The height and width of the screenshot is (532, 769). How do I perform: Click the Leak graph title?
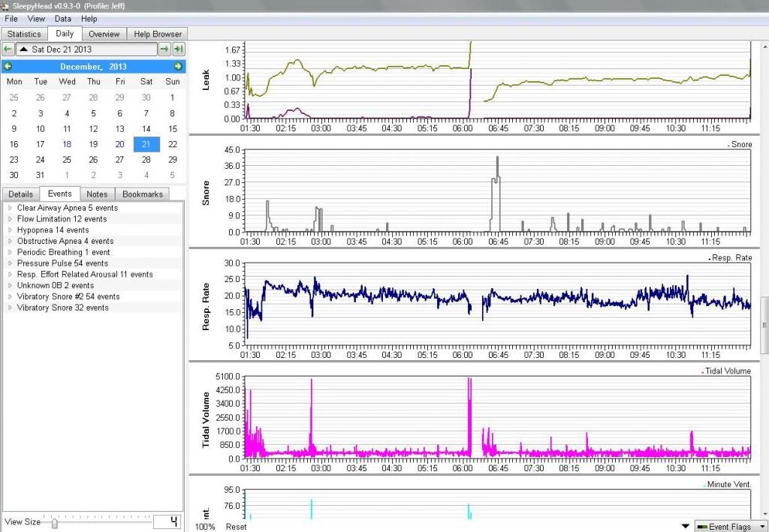pos(206,80)
